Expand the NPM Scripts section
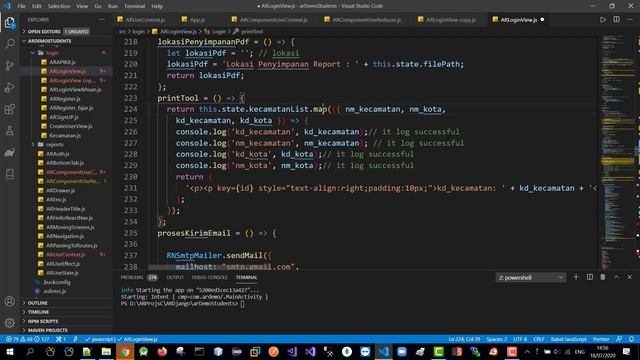Screen dimensions: 640x360 click(x=67, y=321)
